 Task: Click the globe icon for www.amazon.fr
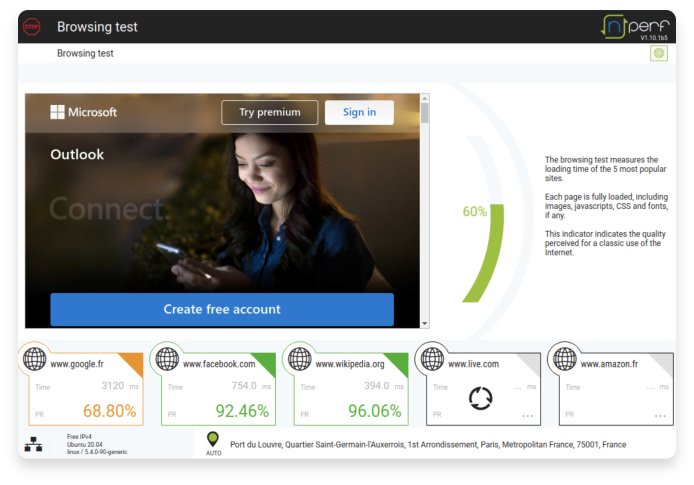pos(565,358)
